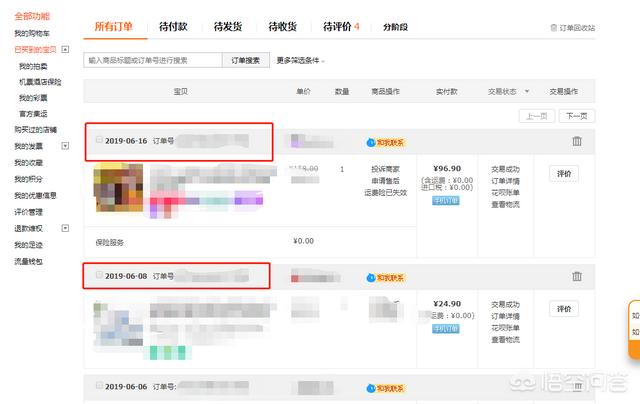Viewport: 640px width, 404px height.
Task: Open 花呗账单 for the ¥96.90 order
Action: (505, 193)
